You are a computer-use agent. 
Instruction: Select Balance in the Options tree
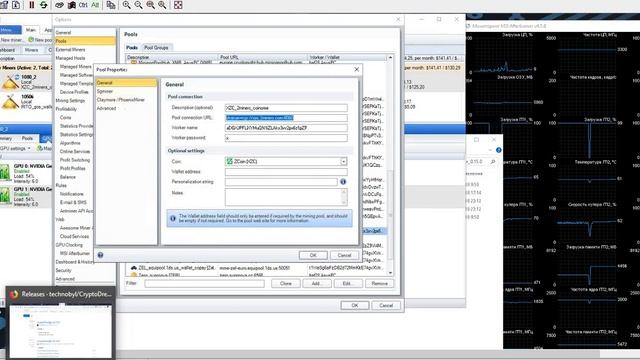(68, 177)
